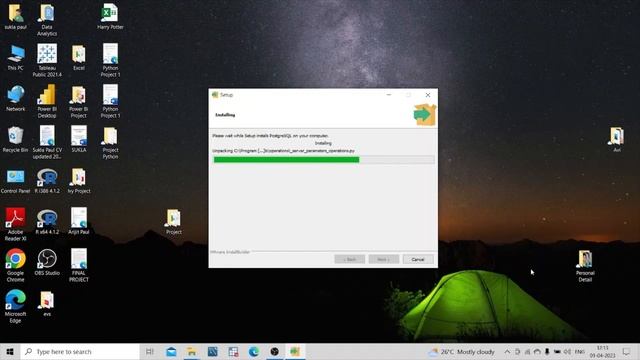Open the Ivy Project folder
This screenshot has width=640, height=360.
(79, 181)
